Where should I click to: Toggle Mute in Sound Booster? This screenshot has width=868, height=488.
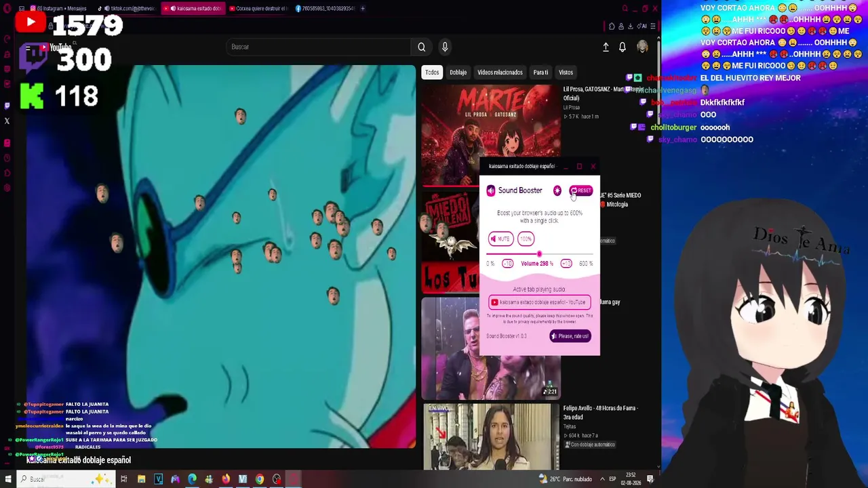(501, 239)
